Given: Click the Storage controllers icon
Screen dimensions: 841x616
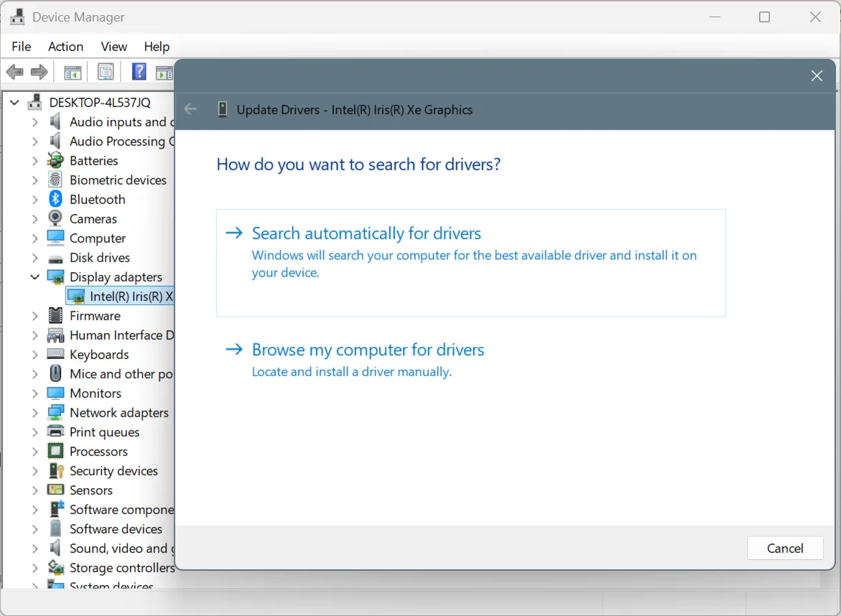Looking at the screenshot, I should 56,566.
